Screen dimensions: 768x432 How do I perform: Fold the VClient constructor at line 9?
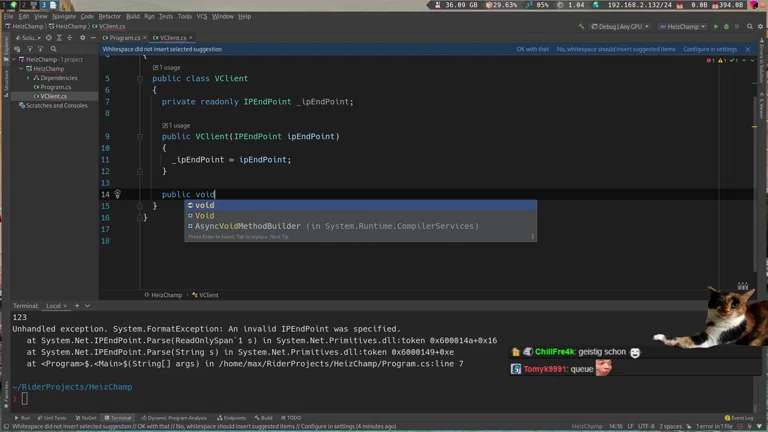(x=140, y=137)
